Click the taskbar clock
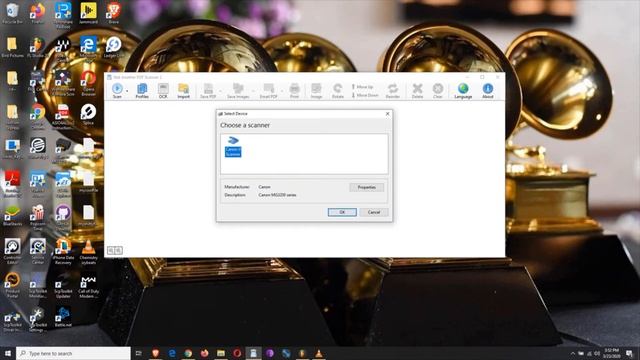The width and height of the screenshot is (640, 360). pos(612,353)
